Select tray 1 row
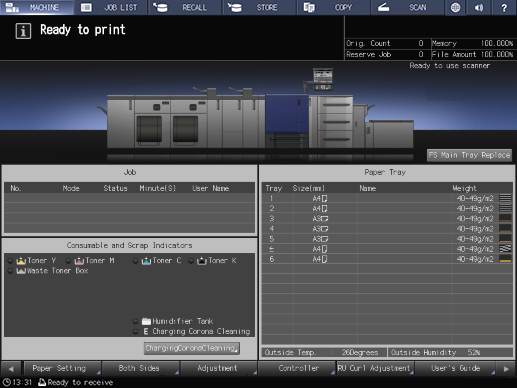 pyautogui.click(x=387, y=198)
